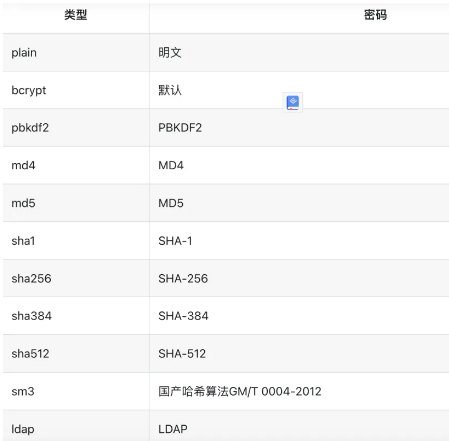Viewport: 449px width, 441px height.
Task: Click the sha384 type cell
Action: (x=76, y=316)
